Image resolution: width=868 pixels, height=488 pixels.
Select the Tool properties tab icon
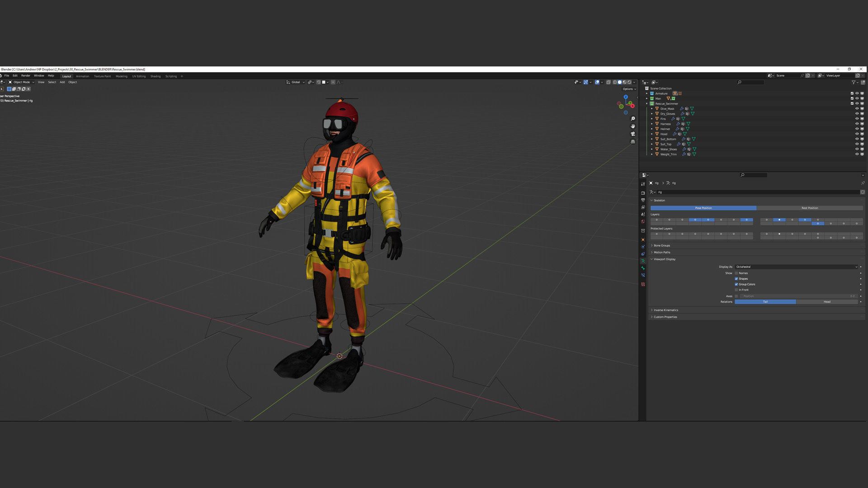643,184
